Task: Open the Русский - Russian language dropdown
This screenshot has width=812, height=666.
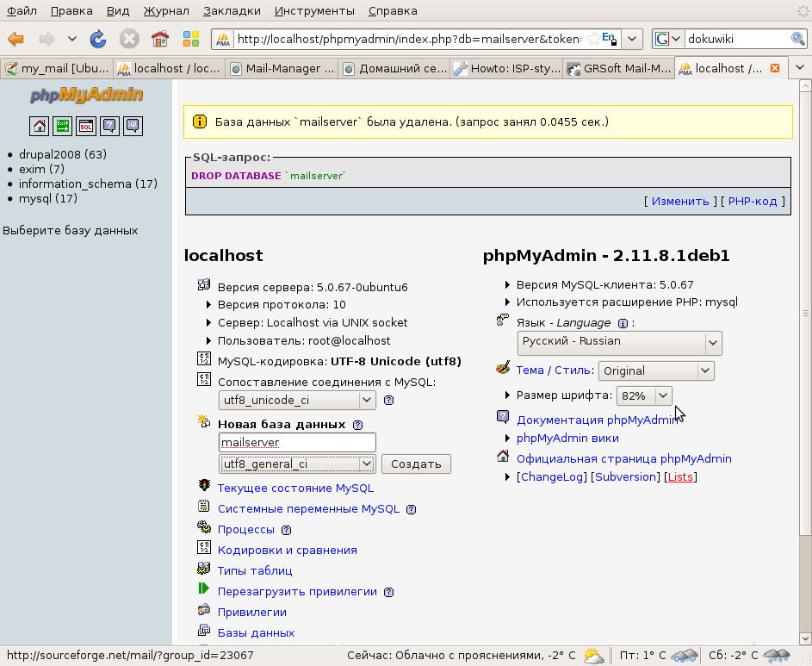Action: [x=620, y=343]
